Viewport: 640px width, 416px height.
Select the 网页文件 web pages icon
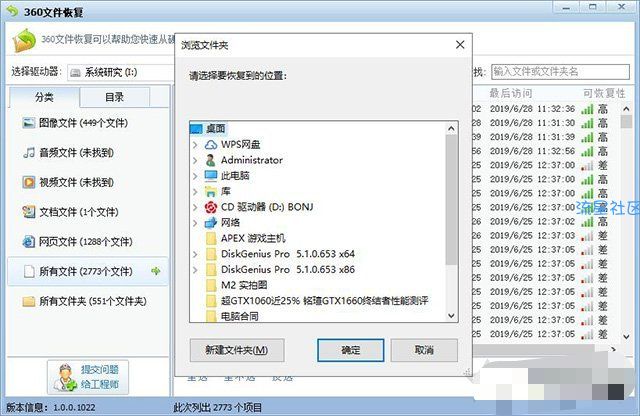(29, 242)
